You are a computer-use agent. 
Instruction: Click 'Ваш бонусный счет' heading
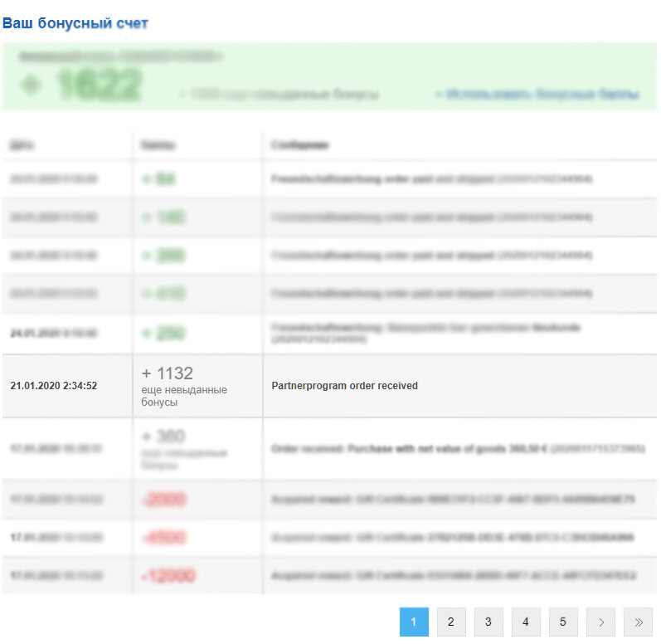coord(75,22)
